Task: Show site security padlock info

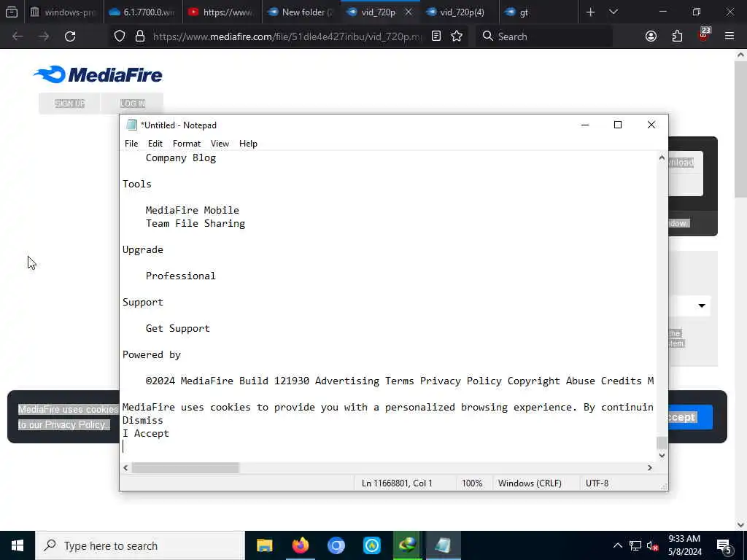Action: click(139, 36)
